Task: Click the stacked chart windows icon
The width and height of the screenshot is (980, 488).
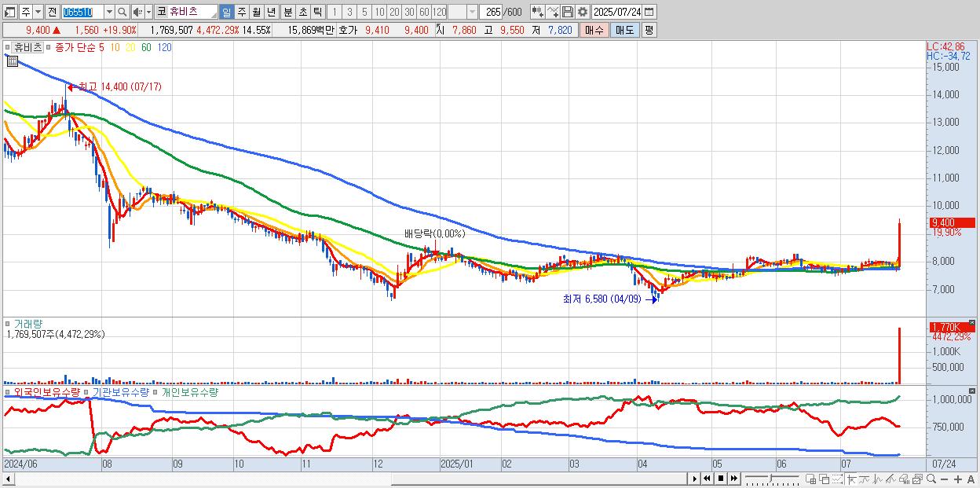Action: pos(917,478)
